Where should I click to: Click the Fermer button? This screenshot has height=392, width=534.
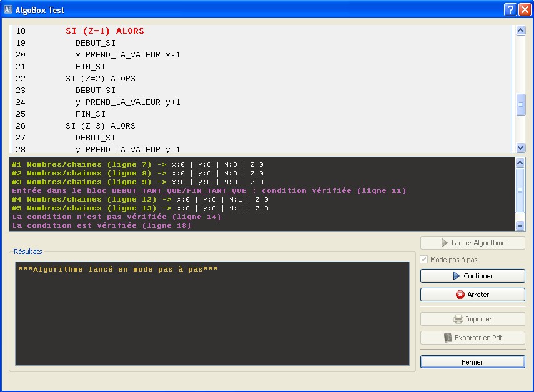coord(472,362)
